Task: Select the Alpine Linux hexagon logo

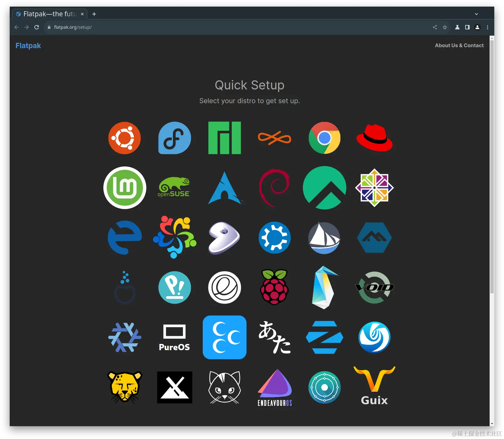Action: click(374, 238)
